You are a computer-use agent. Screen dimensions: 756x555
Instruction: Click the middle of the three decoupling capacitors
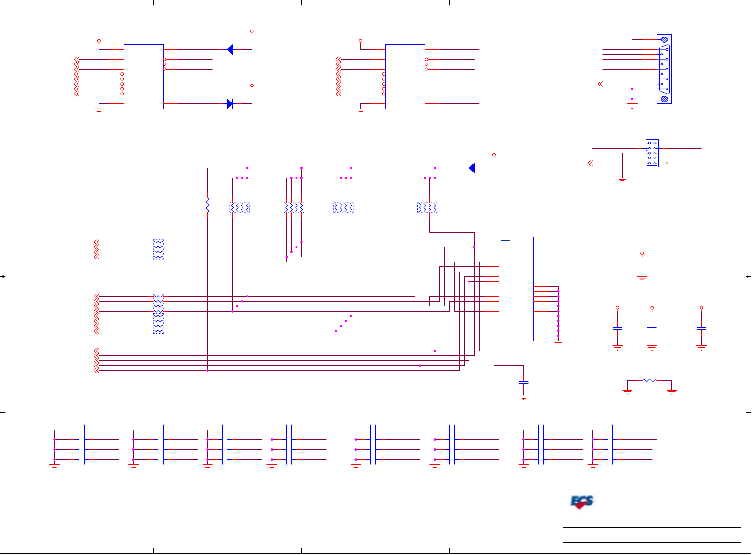652,328
